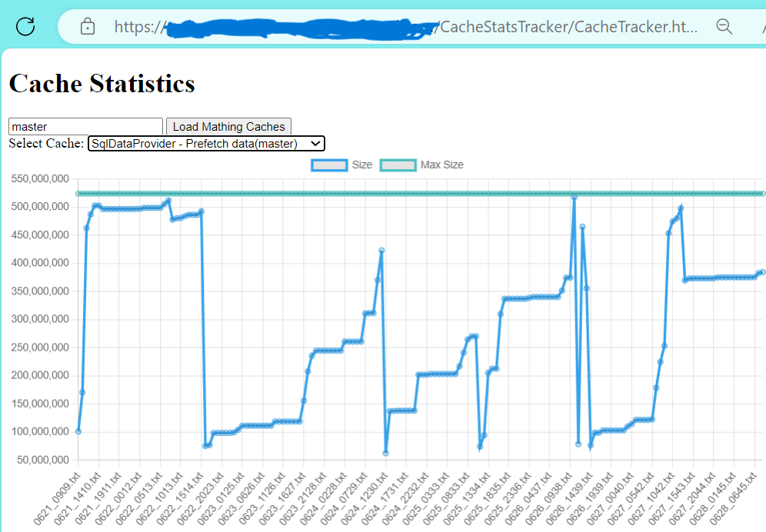Click the blue Size legend color box

(x=330, y=165)
